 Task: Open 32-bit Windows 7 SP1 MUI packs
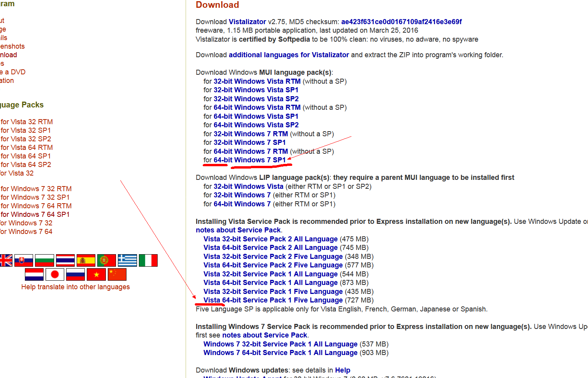pos(250,142)
